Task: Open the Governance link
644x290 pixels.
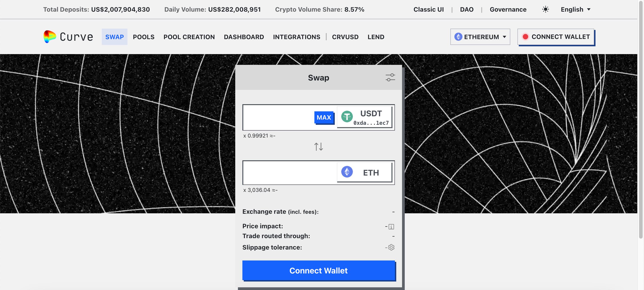Action: click(508, 9)
